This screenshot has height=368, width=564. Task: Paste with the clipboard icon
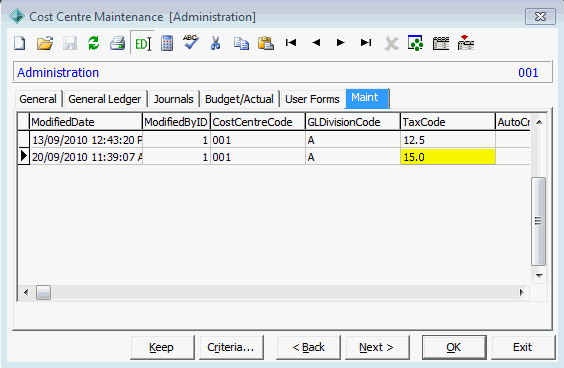(x=266, y=43)
